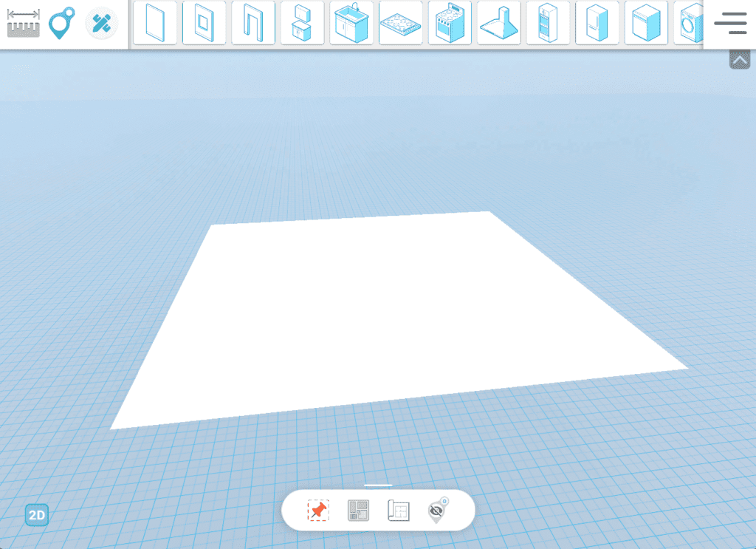Insert a dishwasher object
The image size is (756, 549).
pyautogui.click(x=647, y=23)
